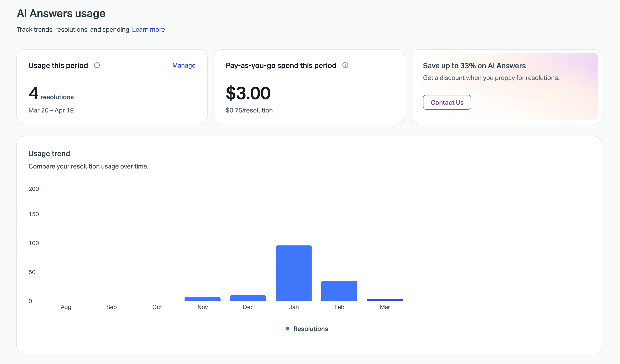The image size is (620, 364).
Task: Click the Usage trend heading
Action: click(49, 154)
